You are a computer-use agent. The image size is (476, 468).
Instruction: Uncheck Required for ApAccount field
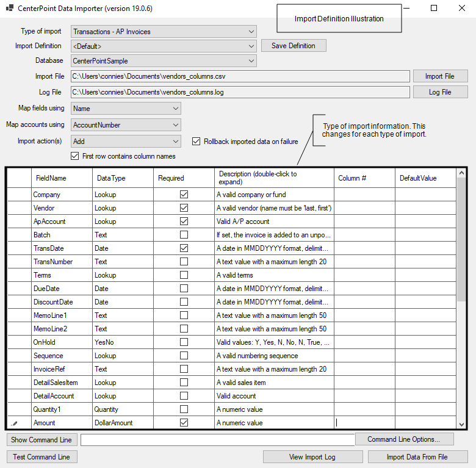coord(184,221)
